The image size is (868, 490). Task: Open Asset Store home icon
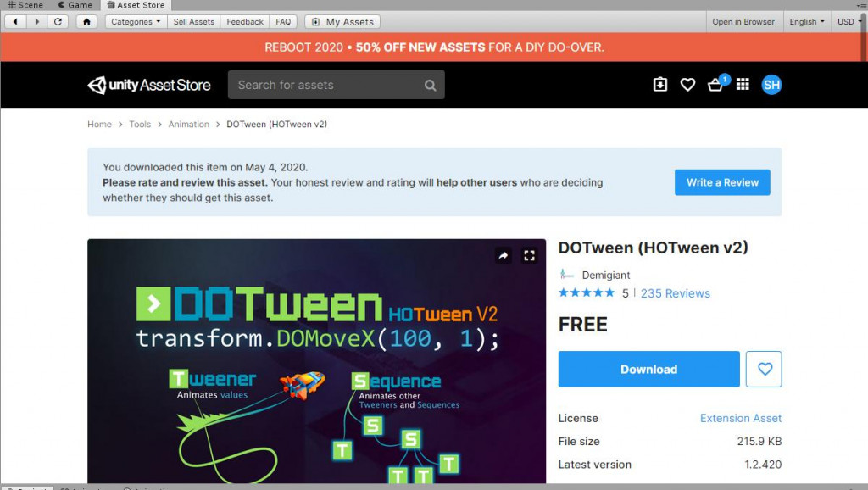86,21
